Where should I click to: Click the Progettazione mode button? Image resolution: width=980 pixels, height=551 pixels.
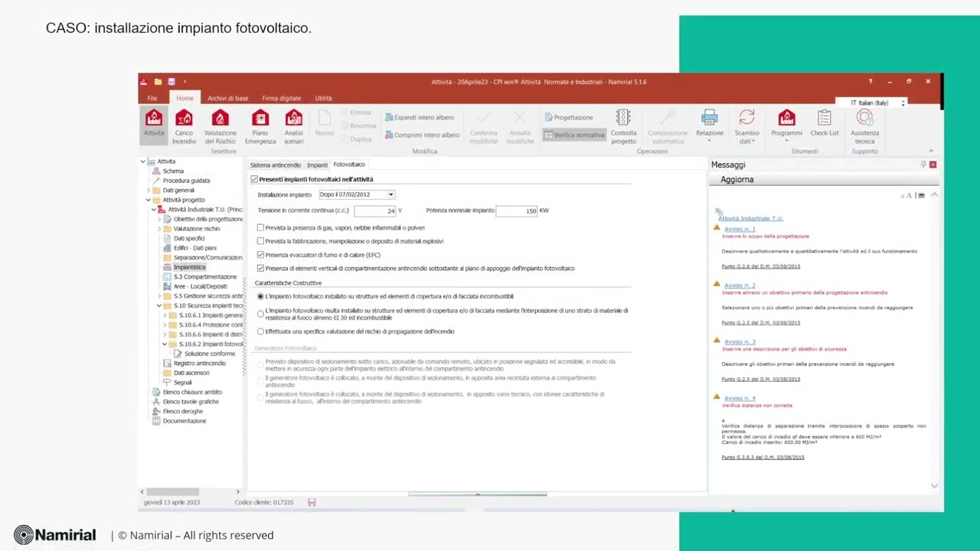(x=569, y=117)
